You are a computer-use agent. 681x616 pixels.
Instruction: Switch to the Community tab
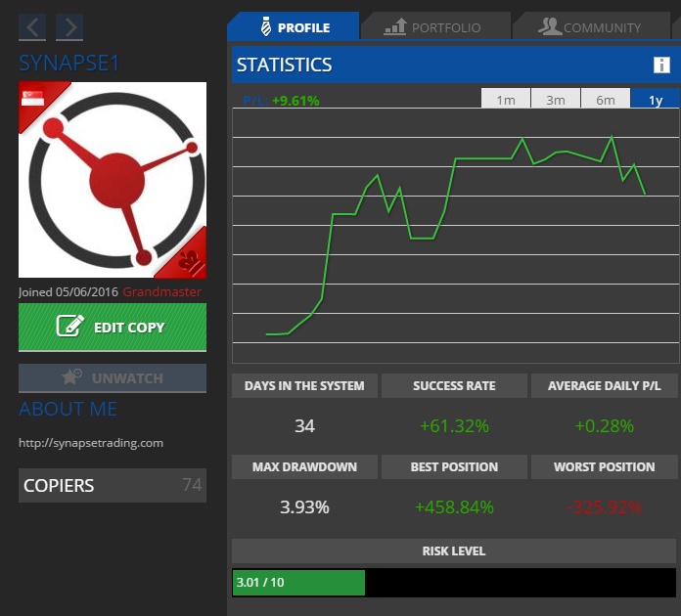tap(590, 26)
